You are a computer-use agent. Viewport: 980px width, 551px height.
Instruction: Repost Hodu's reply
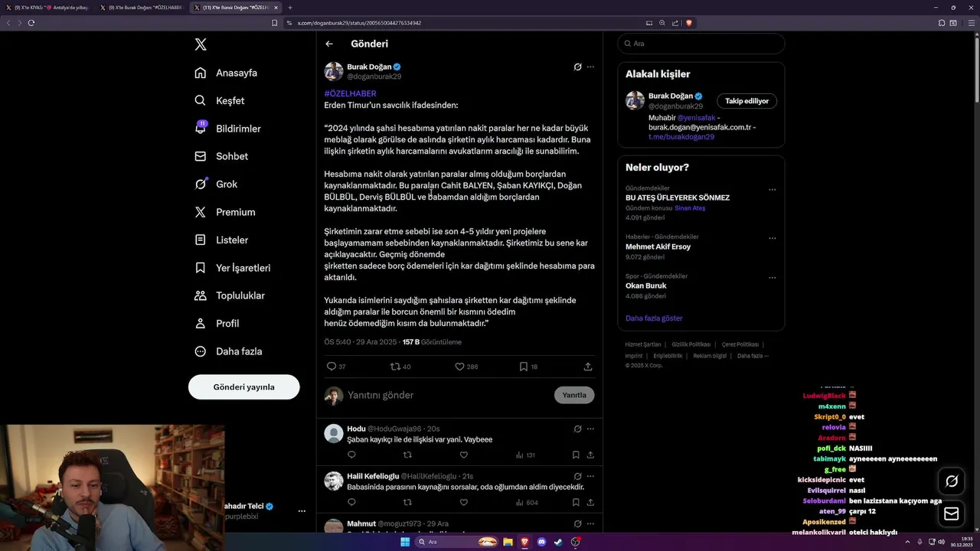point(407,455)
